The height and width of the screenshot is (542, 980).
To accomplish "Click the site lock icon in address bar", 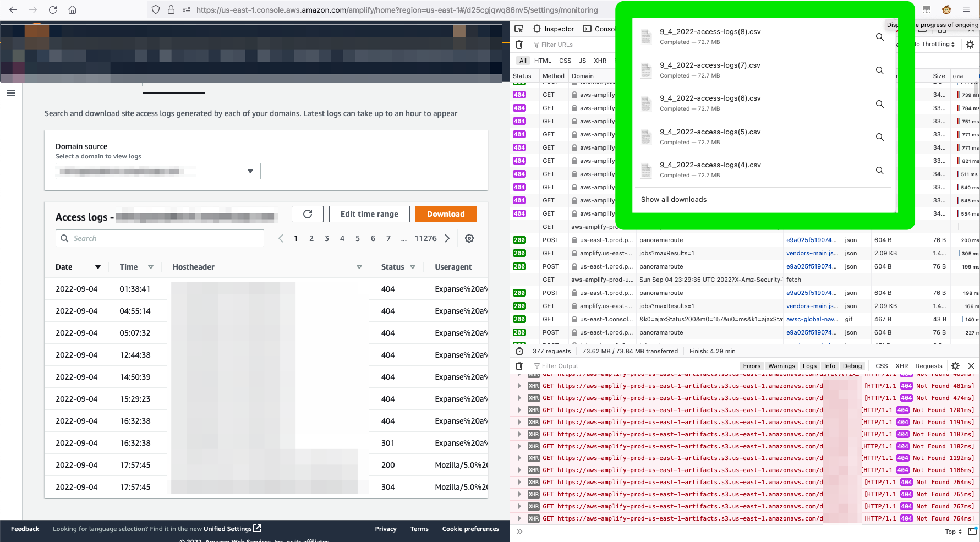I will pos(171,9).
